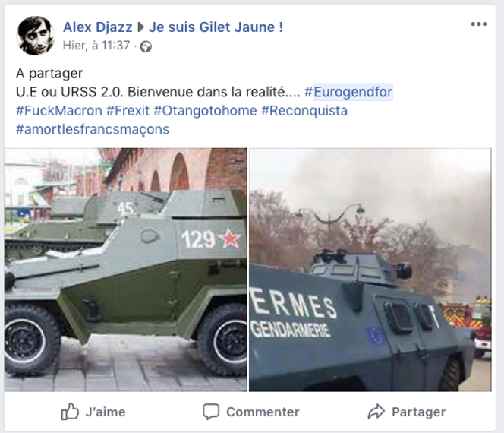Click the public globe privacy icon
Viewport: 504px width, 433px height.
tap(146, 46)
